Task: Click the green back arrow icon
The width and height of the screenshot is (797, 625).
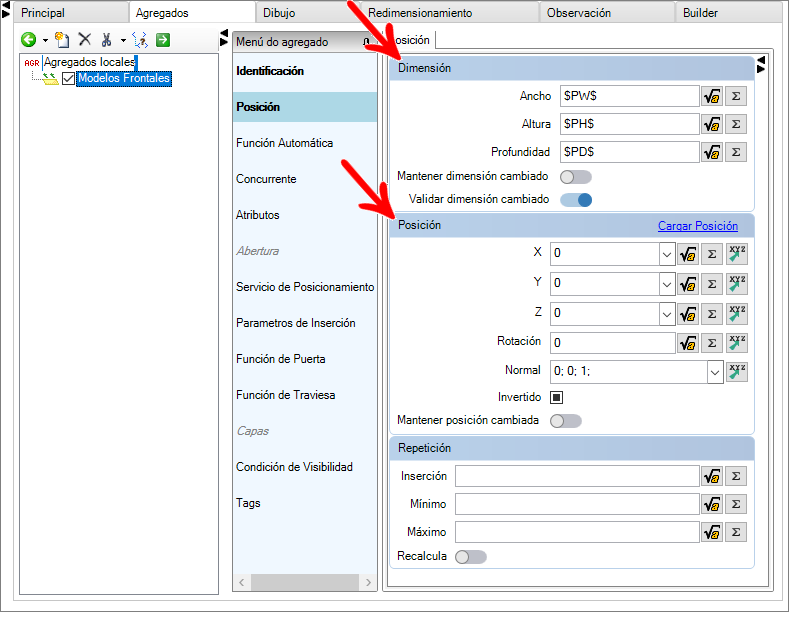Action: click(x=28, y=40)
